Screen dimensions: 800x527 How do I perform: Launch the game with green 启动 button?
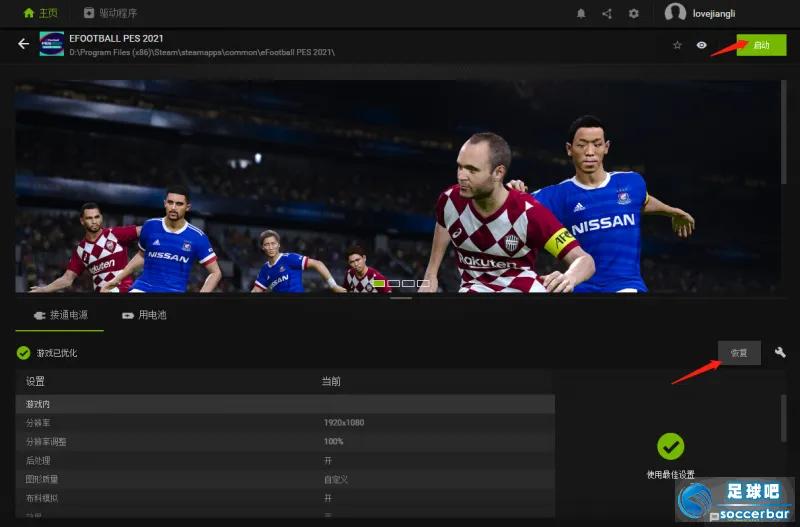click(x=761, y=45)
